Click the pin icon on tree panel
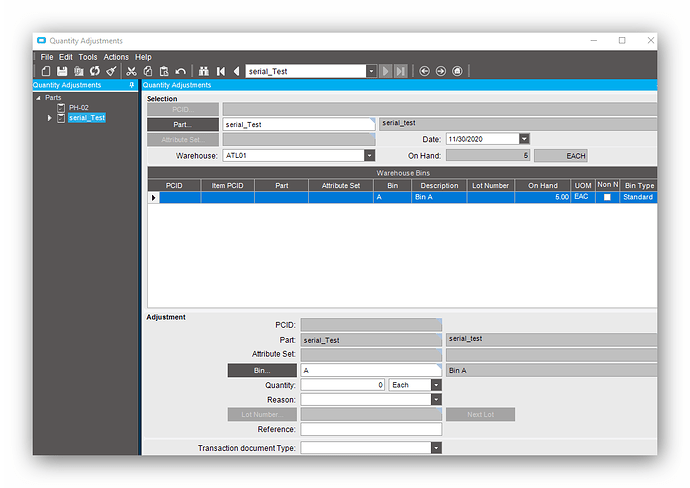Image resolution: width=690 pixels, height=488 pixels. pyautogui.click(x=132, y=85)
